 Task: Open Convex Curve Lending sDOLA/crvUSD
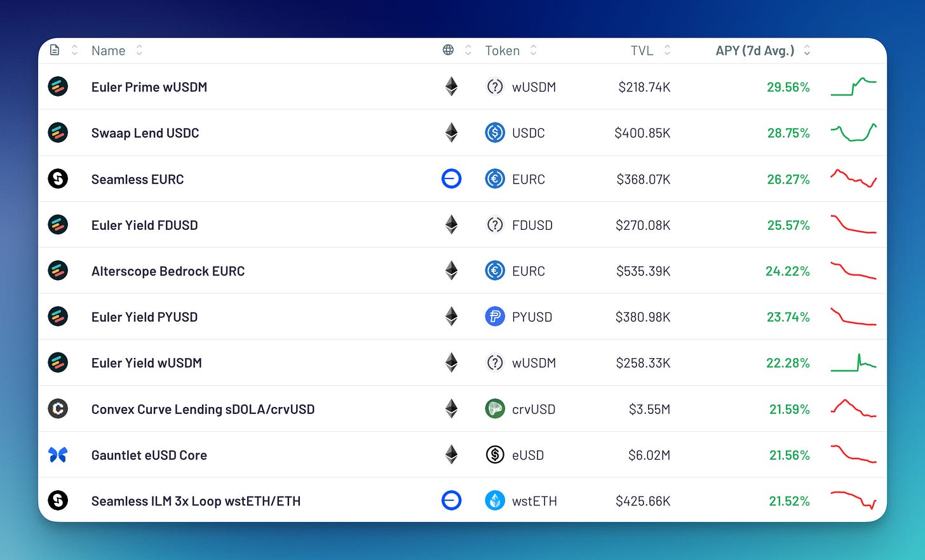click(203, 410)
